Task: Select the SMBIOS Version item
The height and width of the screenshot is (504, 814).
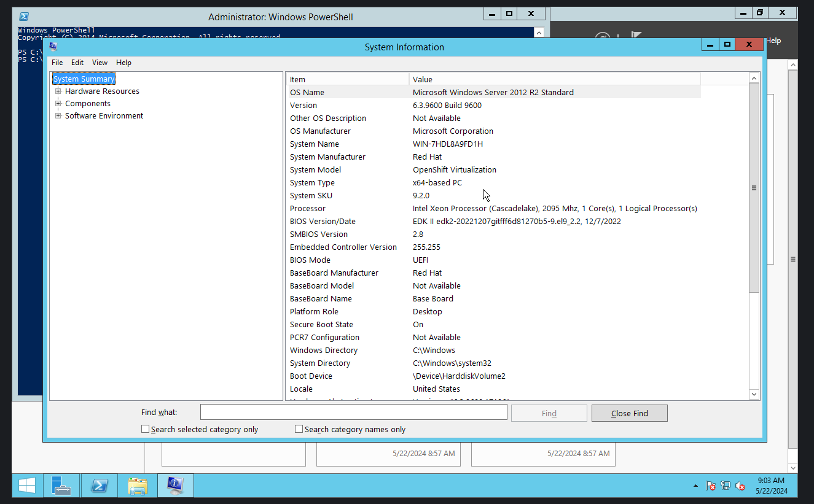Action: point(319,234)
